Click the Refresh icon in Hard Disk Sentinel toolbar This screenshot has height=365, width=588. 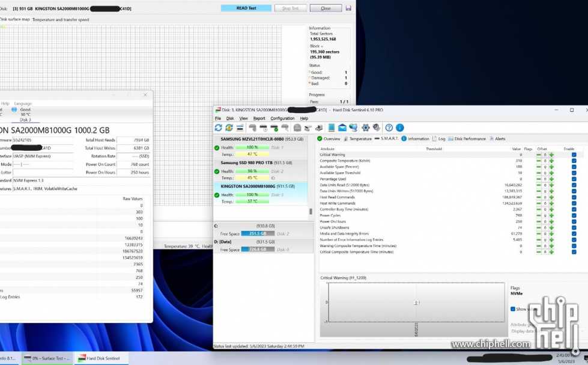[218, 127]
